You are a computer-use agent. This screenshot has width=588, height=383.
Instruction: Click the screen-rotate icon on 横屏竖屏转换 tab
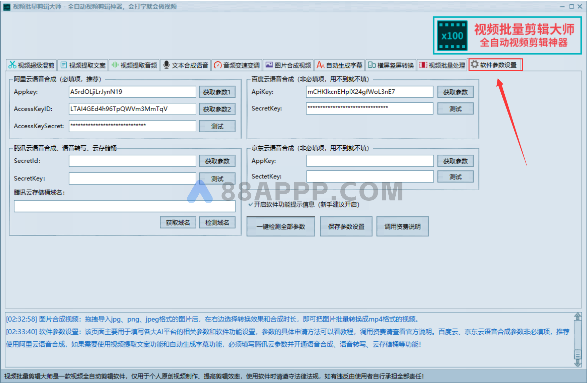(372, 65)
